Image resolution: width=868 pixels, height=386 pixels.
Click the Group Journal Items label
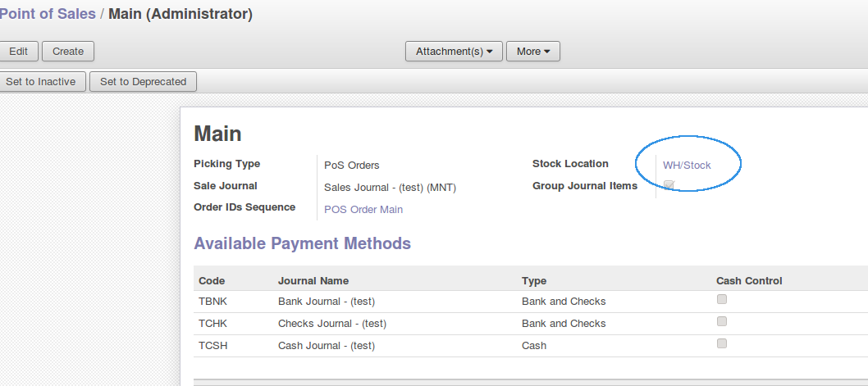pos(585,186)
